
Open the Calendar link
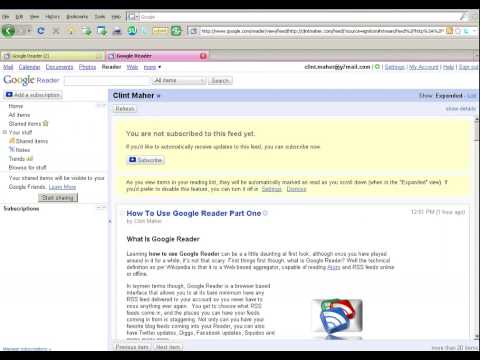click(29, 67)
